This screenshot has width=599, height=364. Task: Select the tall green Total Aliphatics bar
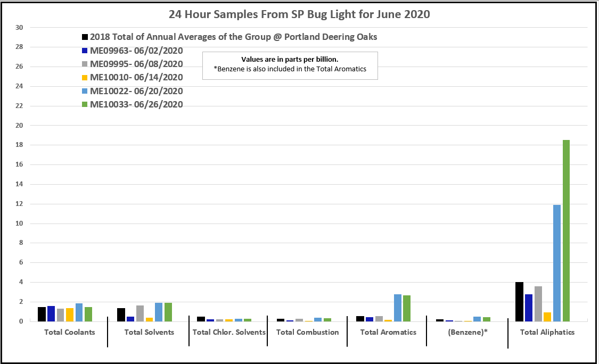pos(566,230)
